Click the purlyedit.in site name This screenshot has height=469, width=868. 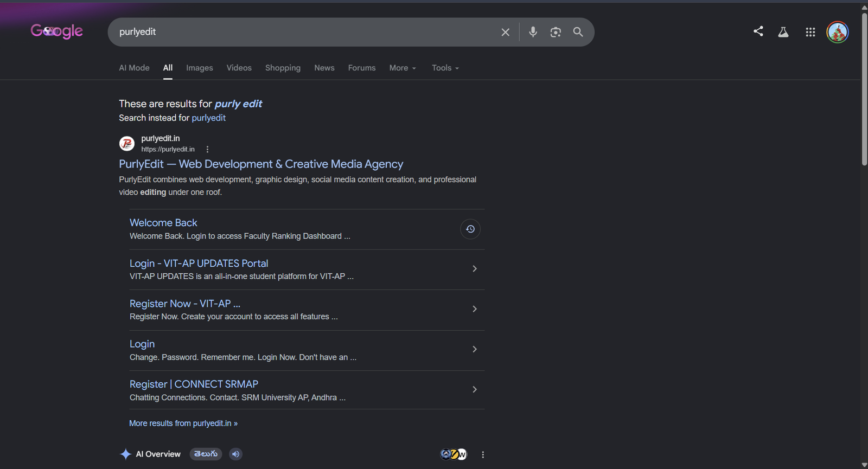161,138
